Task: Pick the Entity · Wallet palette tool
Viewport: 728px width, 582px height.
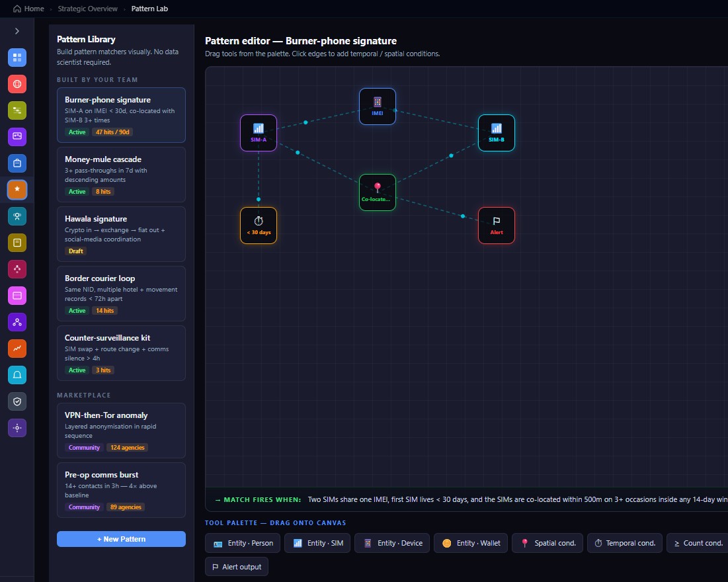Action: coord(470,543)
